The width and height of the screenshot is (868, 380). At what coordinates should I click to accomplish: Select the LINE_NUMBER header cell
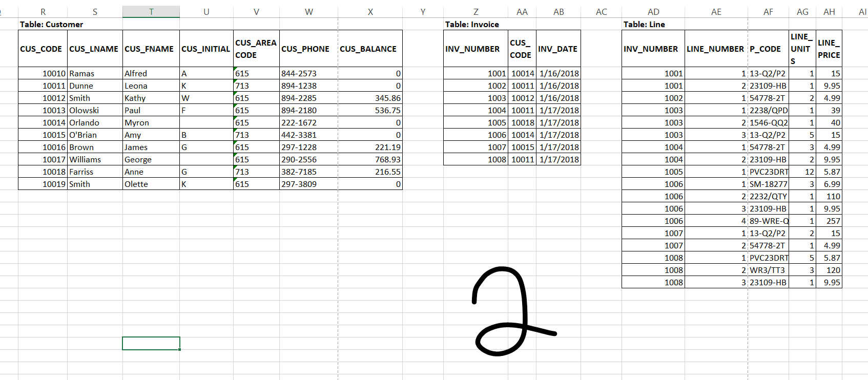tap(716, 49)
